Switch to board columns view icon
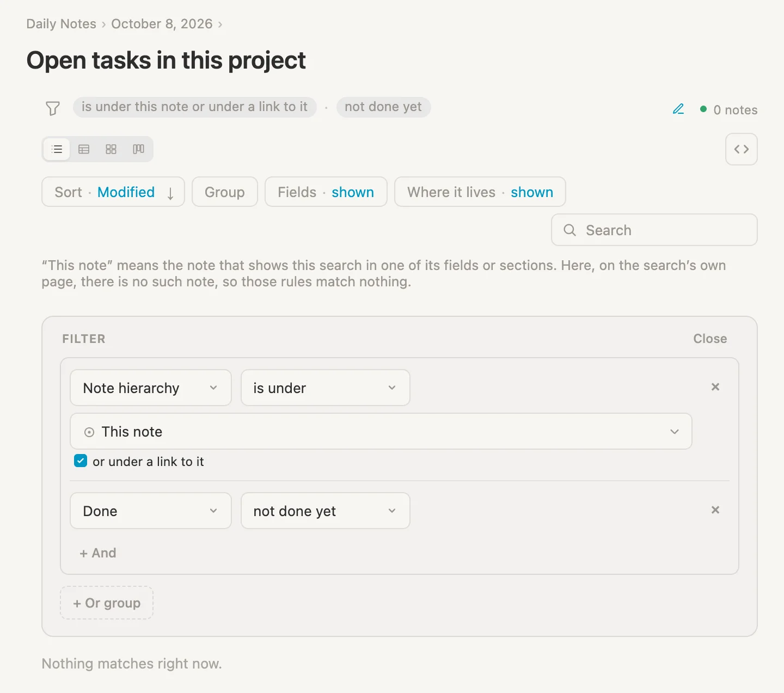Screen dimensions: 784x693 pos(138,149)
